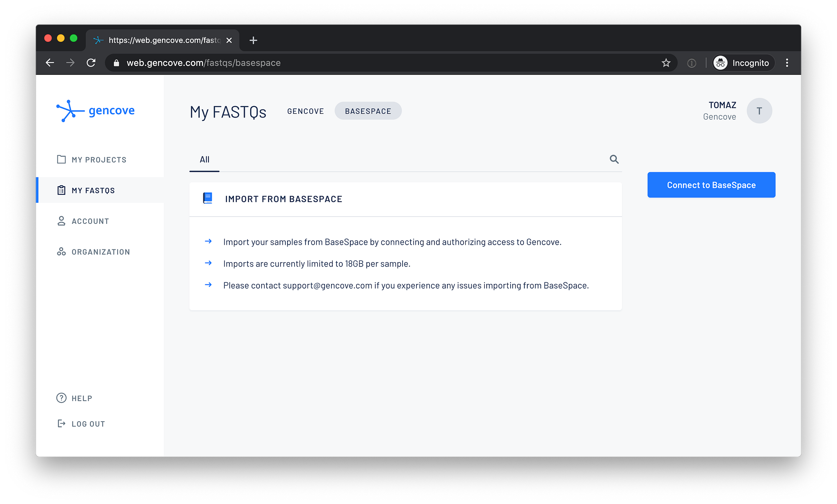
Task: Select the BASESPACE tab
Action: click(368, 111)
